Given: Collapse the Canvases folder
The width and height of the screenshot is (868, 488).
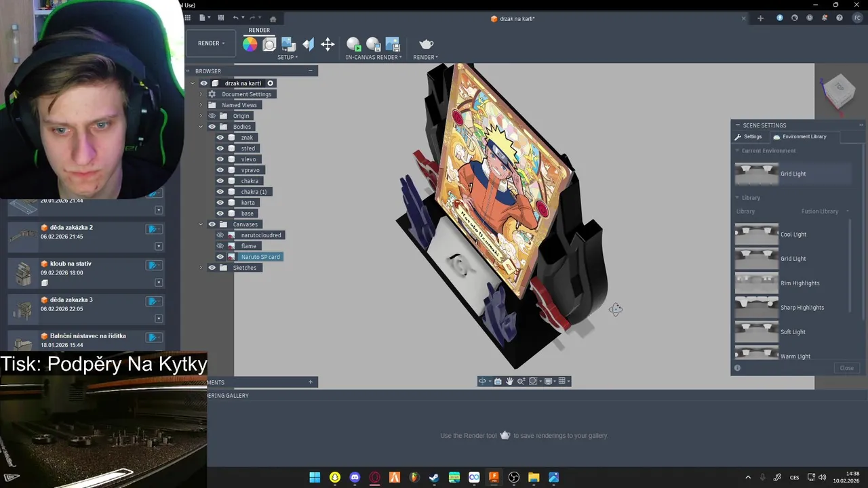Looking at the screenshot, I should (201, 224).
